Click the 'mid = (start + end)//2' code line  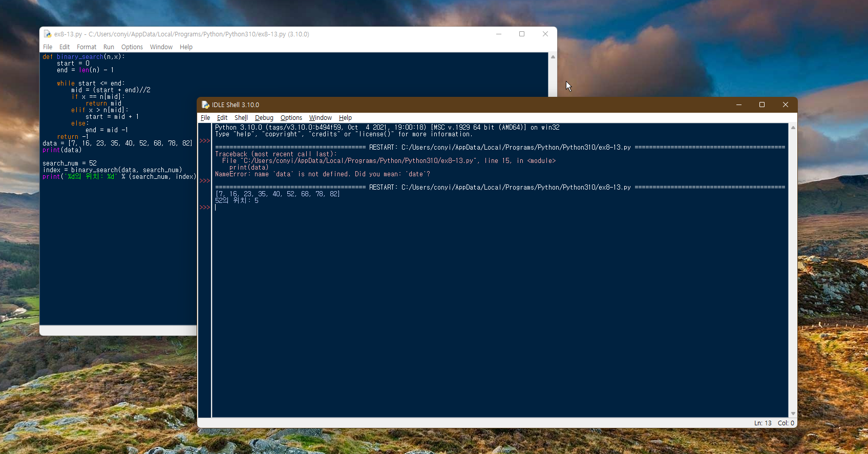(x=111, y=90)
